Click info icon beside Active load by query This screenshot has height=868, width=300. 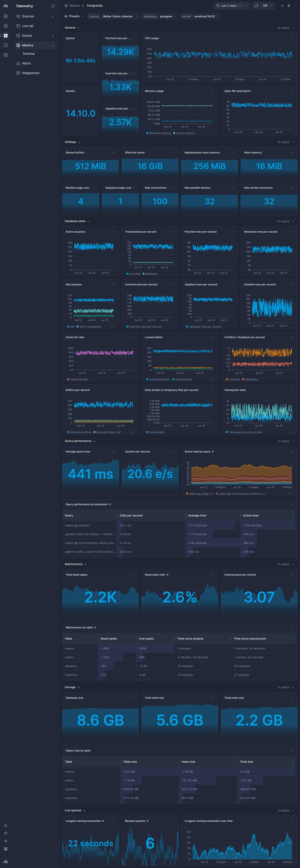[x=213, y=452]
